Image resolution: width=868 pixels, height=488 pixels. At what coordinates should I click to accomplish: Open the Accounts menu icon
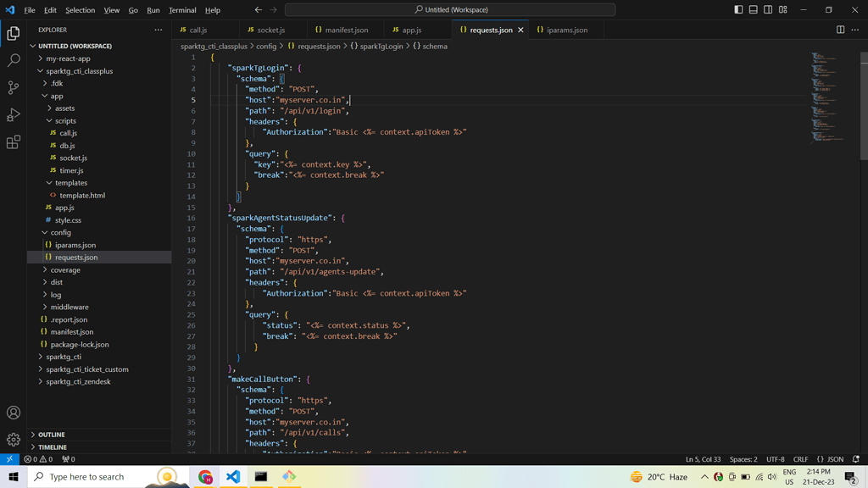(x=14, y=413)
